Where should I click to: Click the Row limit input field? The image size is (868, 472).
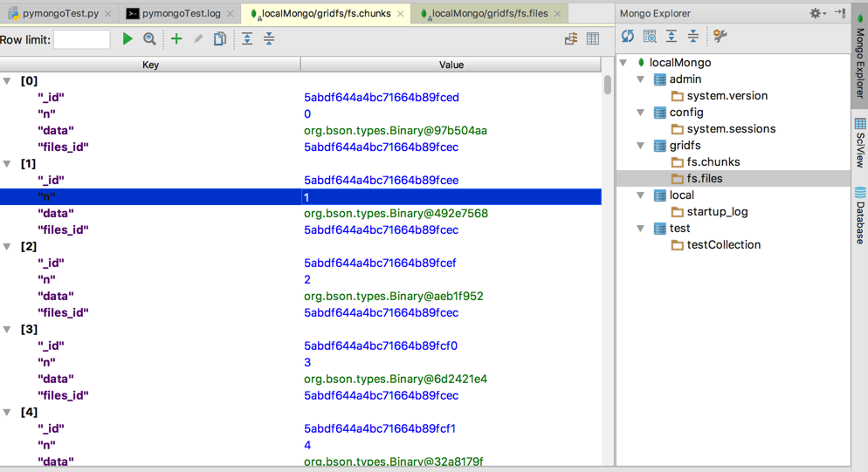pos(82,39)
